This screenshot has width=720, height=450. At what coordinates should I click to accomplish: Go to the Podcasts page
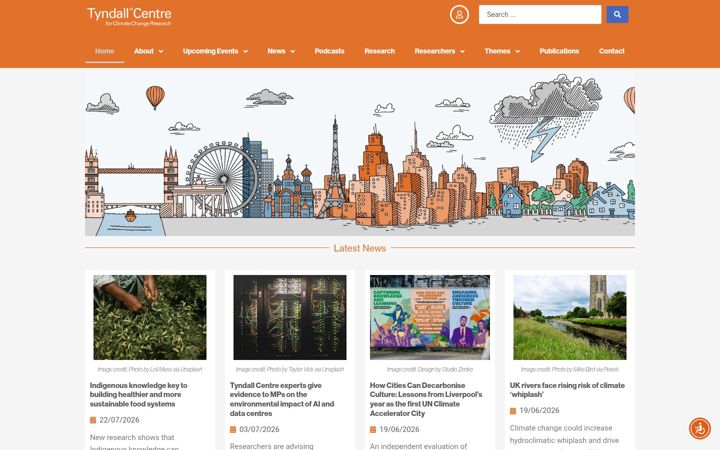(329, 51)
